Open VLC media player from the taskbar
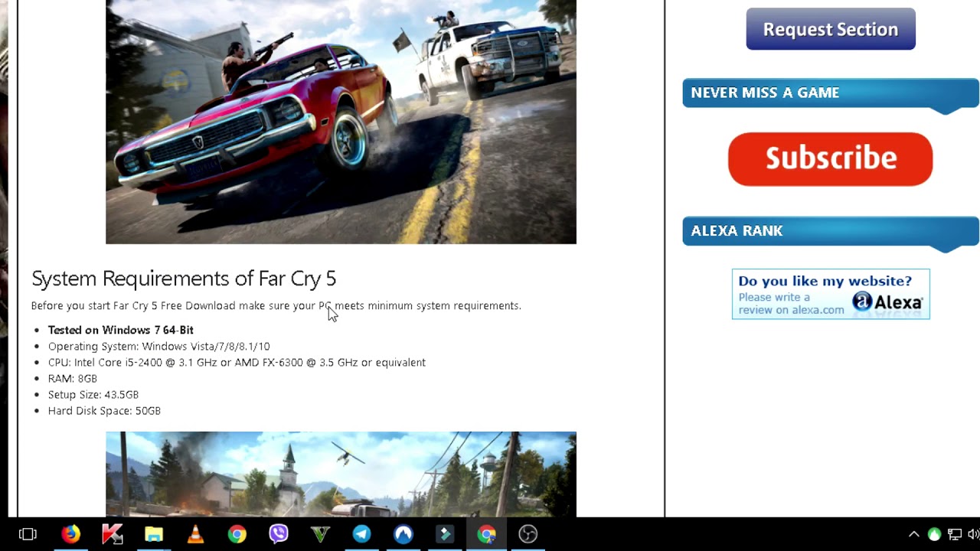 tap(195, 534)
